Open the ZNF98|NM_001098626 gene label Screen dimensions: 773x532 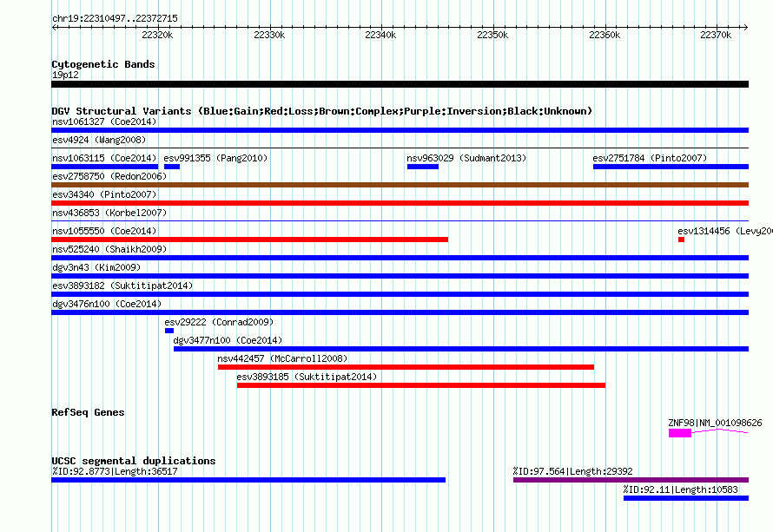[715, 424]
